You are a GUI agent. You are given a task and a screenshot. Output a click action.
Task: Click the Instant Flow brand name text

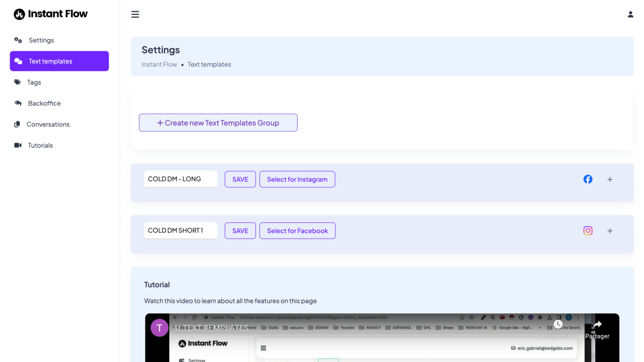click(57, 14)
